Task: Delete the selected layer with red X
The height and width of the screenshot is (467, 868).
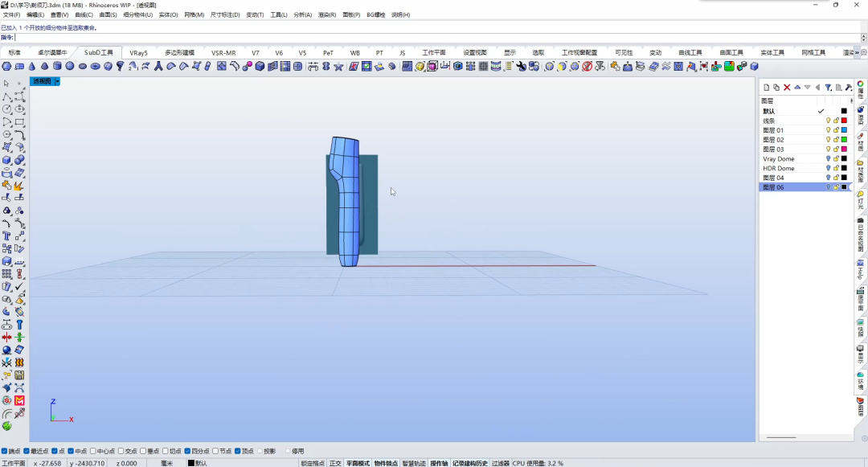Action: [787, 88]
